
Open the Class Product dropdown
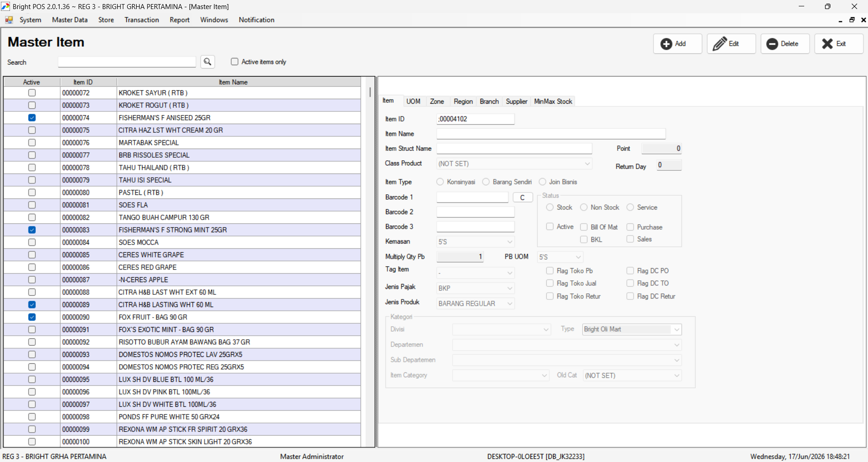(514, 164)
